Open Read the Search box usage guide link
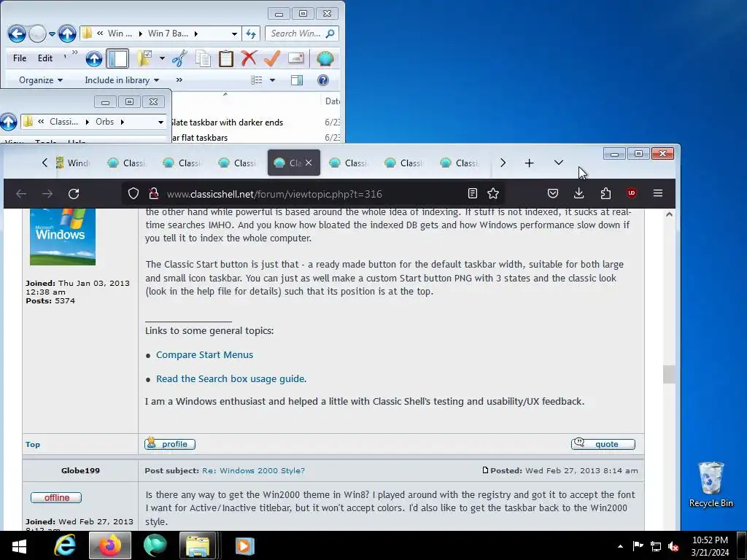This screenshot has width=747, height=560. click(x=231, y=379)
